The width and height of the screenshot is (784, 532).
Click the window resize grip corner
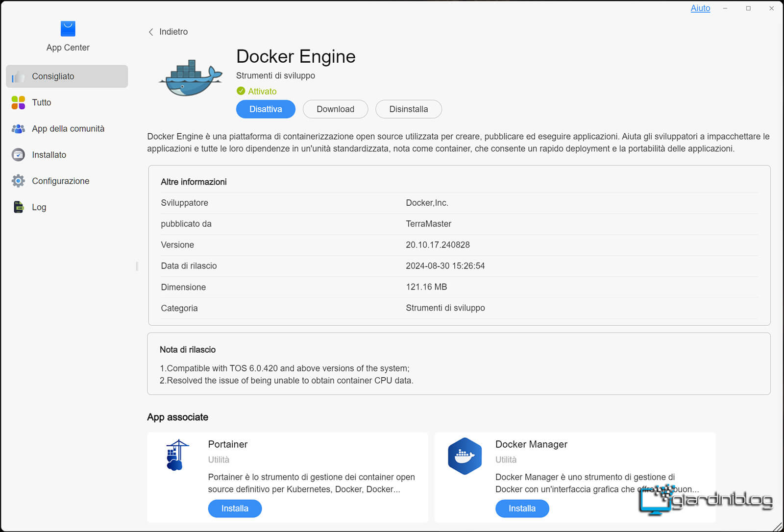(778, 526)
